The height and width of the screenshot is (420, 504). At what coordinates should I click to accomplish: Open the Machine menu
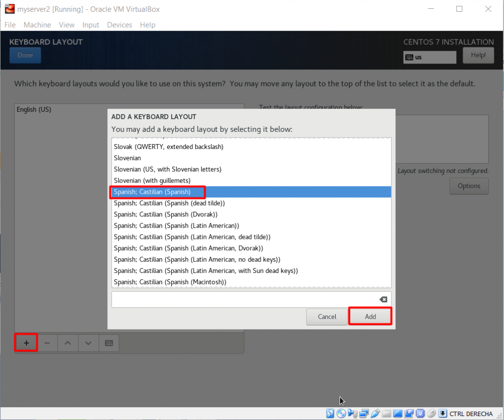tap(37, 25)
